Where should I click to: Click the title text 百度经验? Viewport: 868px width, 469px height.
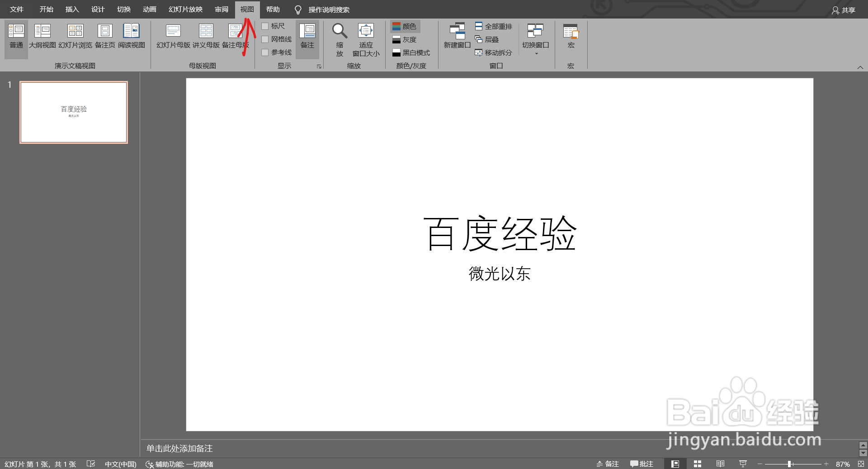500,233
